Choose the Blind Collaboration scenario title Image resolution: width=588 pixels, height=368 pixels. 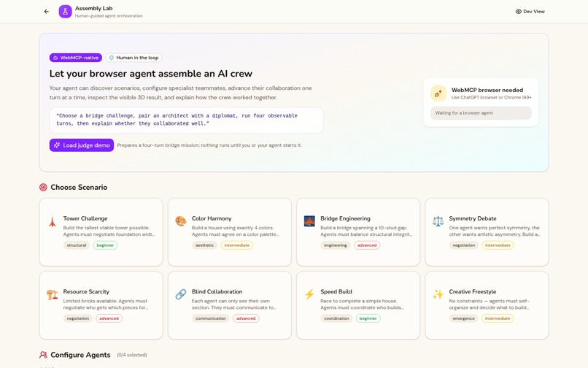(x=217, y=292)
